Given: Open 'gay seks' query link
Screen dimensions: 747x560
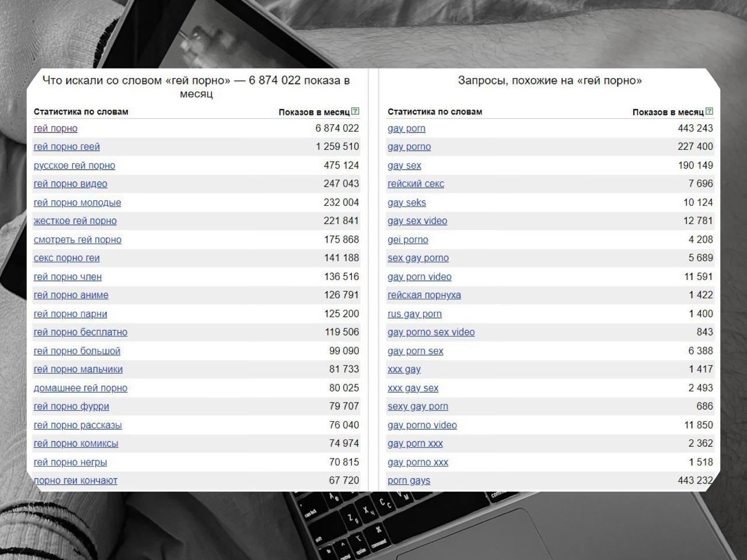Looking at the screenshot, I should pyautogui.click(x=406, y=202).
